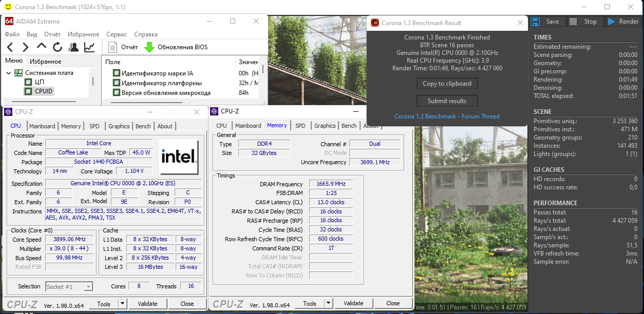Go forward in AIDA64 navigation
Viewport: 644px width, 314px height.
tap(26, 47)
